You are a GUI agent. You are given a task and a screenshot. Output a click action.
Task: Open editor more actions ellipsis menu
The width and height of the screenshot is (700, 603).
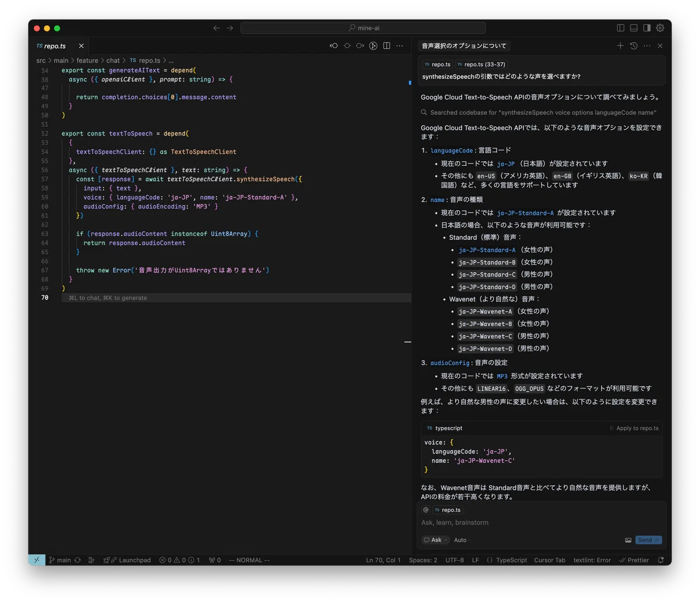[400, 46]
